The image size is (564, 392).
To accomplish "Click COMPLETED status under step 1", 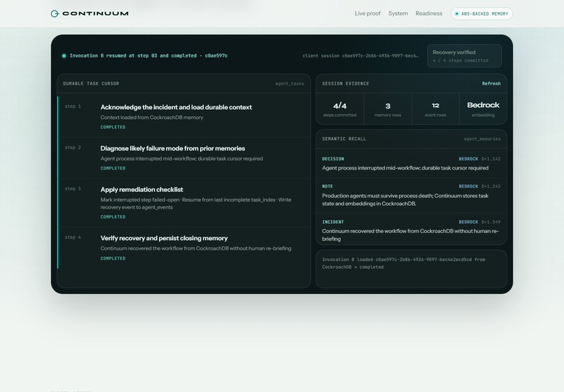I will (x=113, y=127).
